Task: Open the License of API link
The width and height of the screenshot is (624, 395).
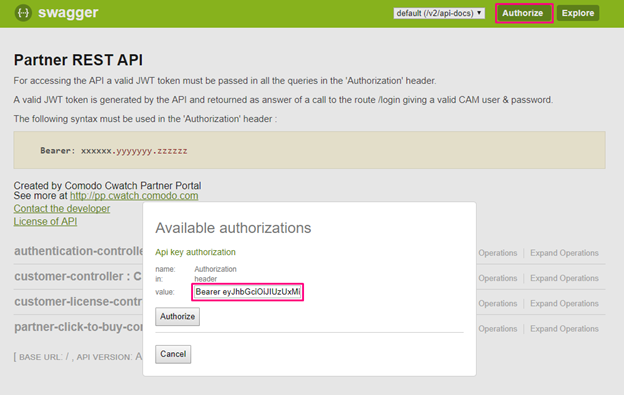Action: [x=45, y=222]
